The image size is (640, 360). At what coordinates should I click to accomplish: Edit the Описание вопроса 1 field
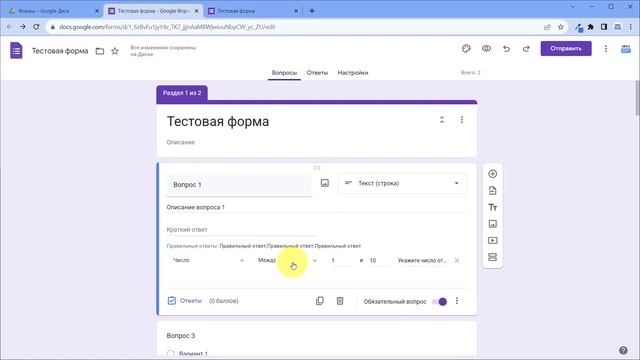pyautogui.click(x=316, y=207)
